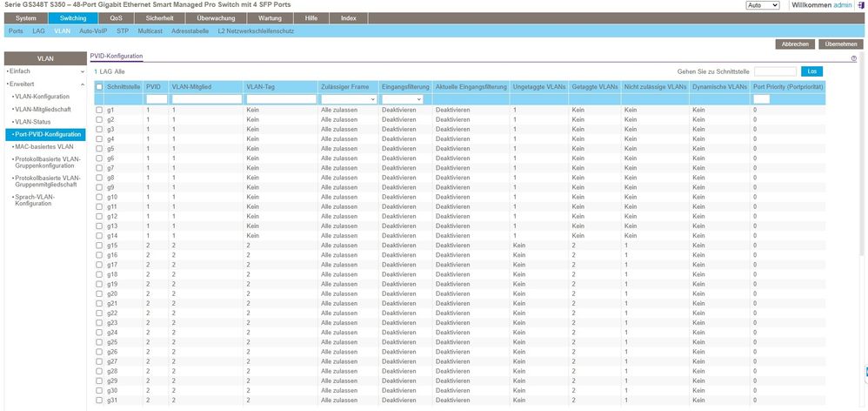Switch interface view to Alle
The width and height of the screenshot is (868, 411).
(x=119, y=72)
